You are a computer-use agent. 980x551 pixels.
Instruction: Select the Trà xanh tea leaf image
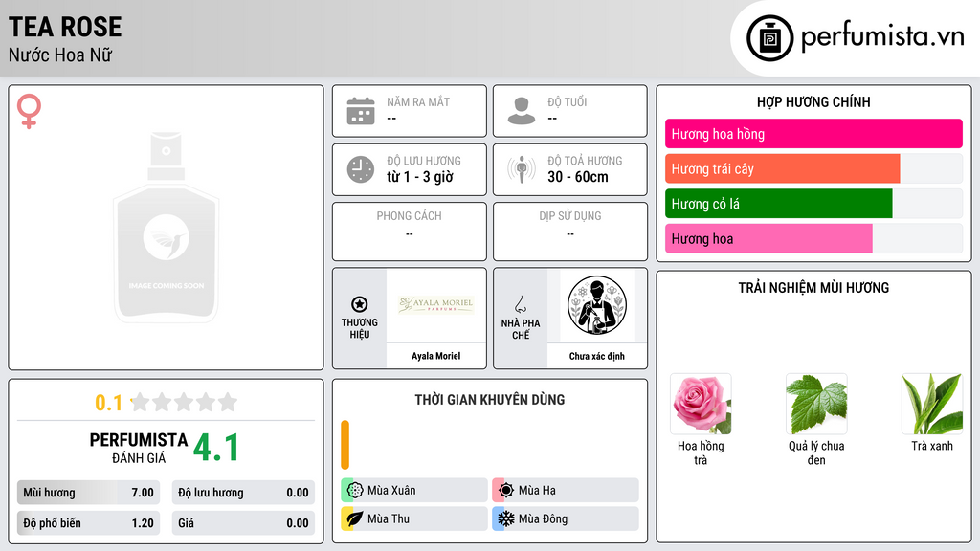point(932,405)
